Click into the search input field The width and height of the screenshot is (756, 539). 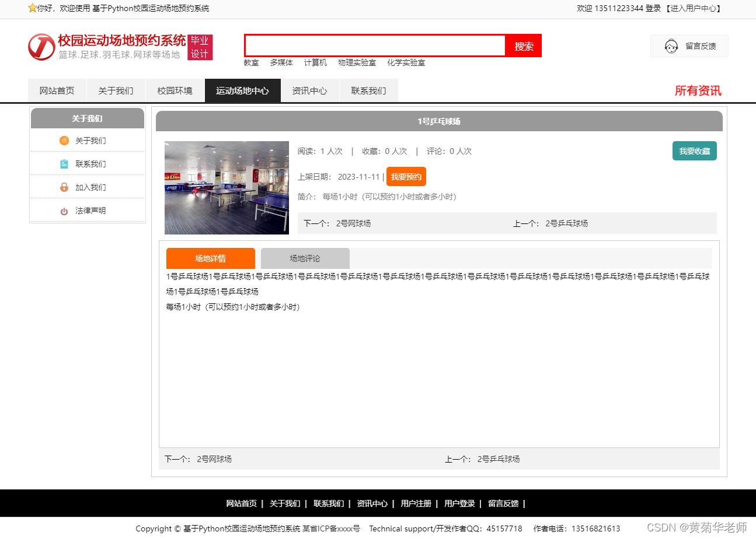tap(375, 45)
